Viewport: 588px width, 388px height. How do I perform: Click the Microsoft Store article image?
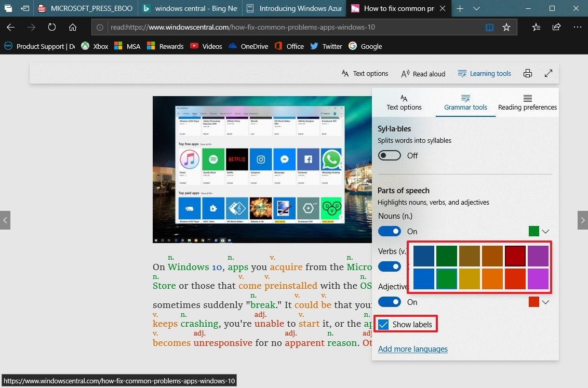point(262,169)
